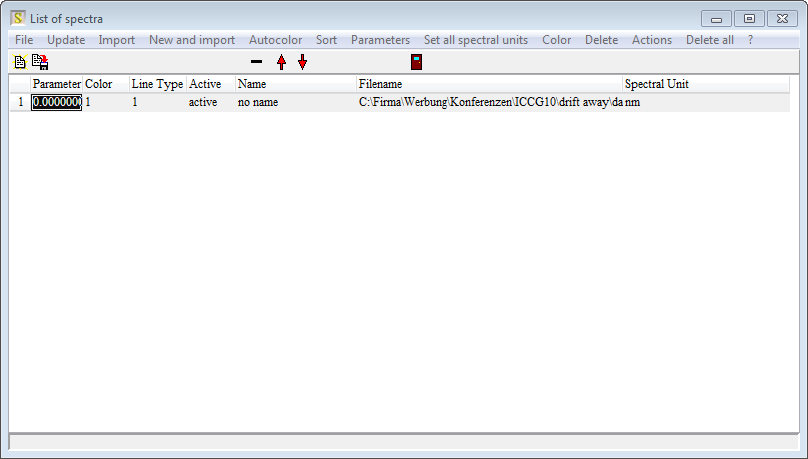Open the New and import menu
The image size is (808, 459).
click(x=192, y=40)
